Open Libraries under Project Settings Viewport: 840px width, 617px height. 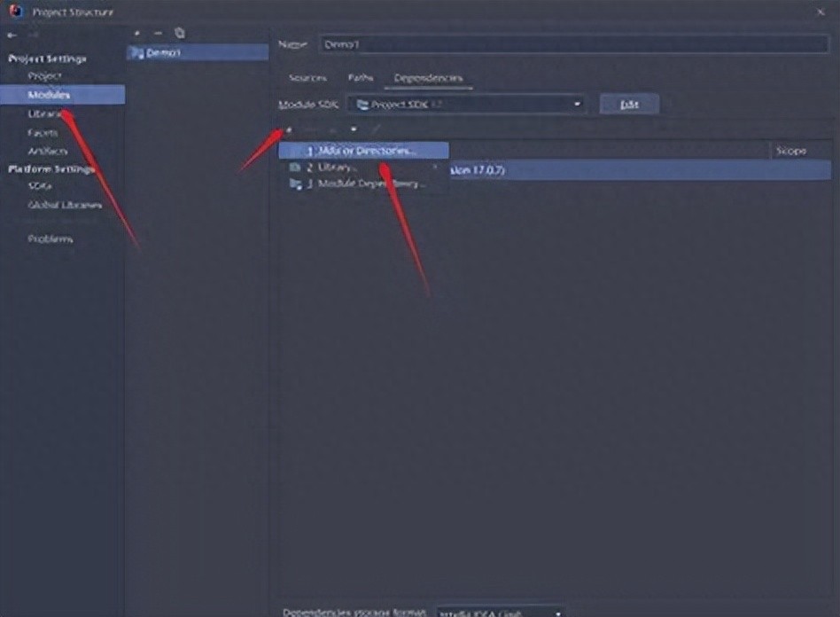pos(46,113)
